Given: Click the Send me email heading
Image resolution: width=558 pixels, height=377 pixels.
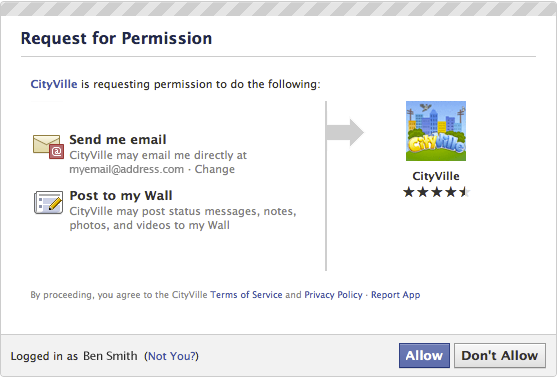Looking at the screenshot, I should coord(118,140).
